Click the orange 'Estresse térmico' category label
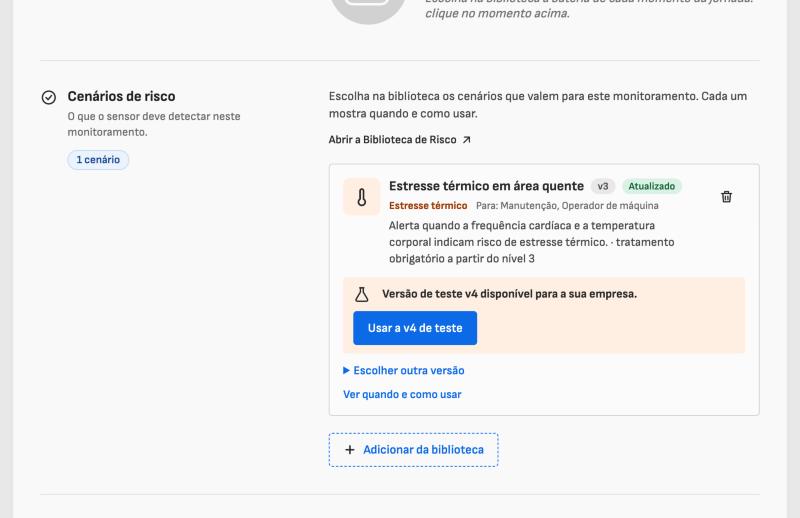 tap(428, 206)
